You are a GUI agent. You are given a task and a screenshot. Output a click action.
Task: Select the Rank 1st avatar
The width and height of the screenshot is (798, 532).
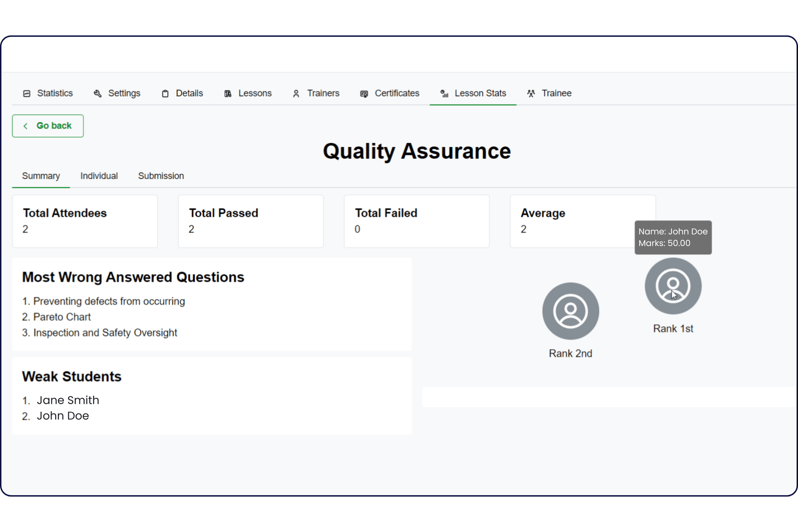point(673,286)
